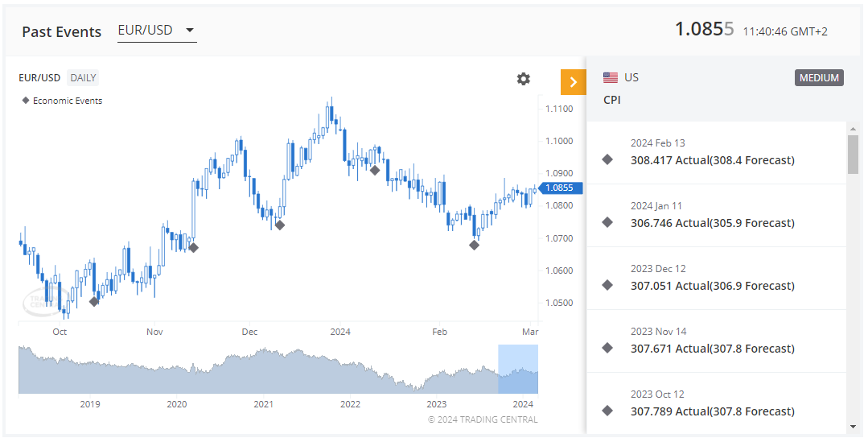
Task: Click the 2019 label in overview chart
Action: point(90,404)
